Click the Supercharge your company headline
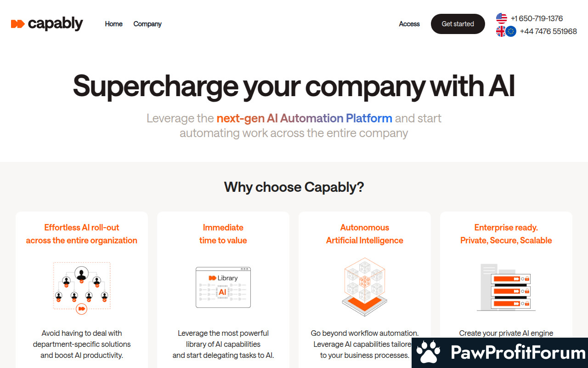 click(294, 86)
